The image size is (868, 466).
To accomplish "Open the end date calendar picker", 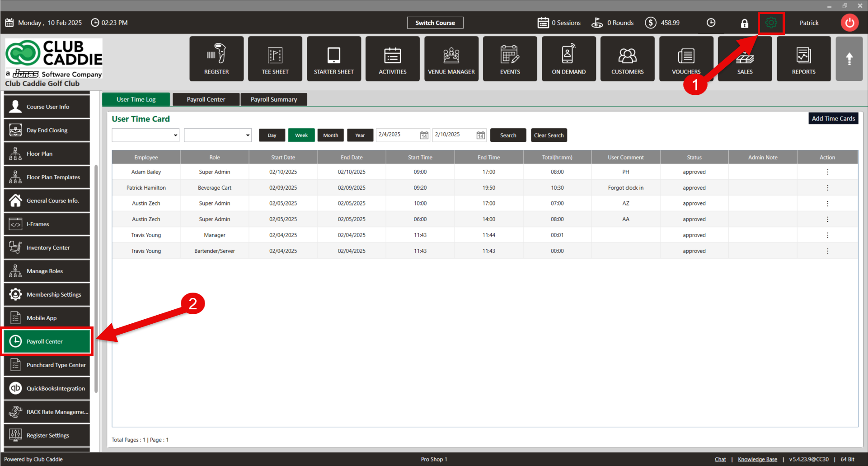I will pos(480,135).
